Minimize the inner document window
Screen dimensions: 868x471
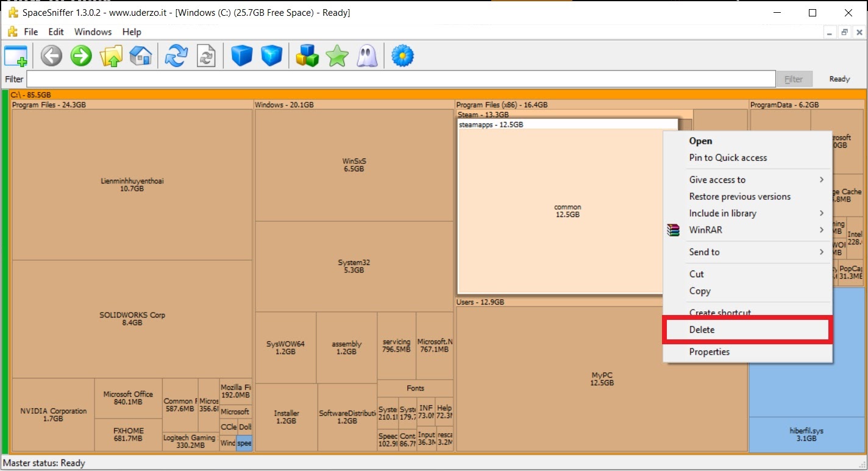[829, 32]
